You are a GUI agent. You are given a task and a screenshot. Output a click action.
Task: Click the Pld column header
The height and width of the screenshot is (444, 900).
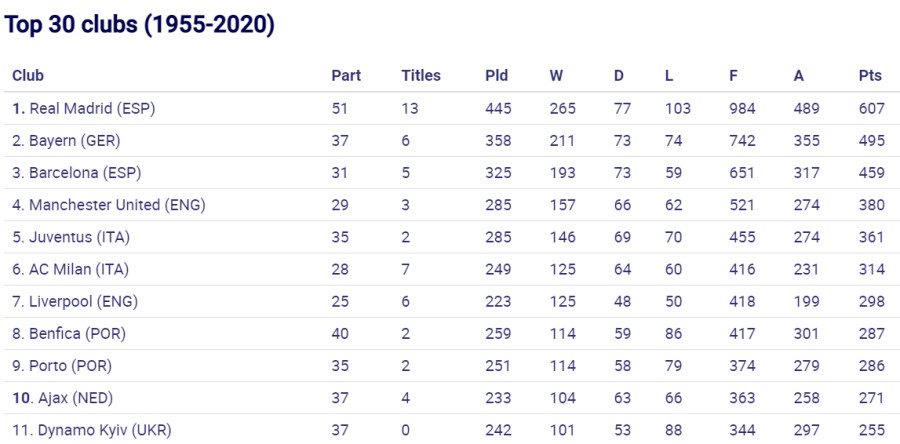click(x=496, y=76)
